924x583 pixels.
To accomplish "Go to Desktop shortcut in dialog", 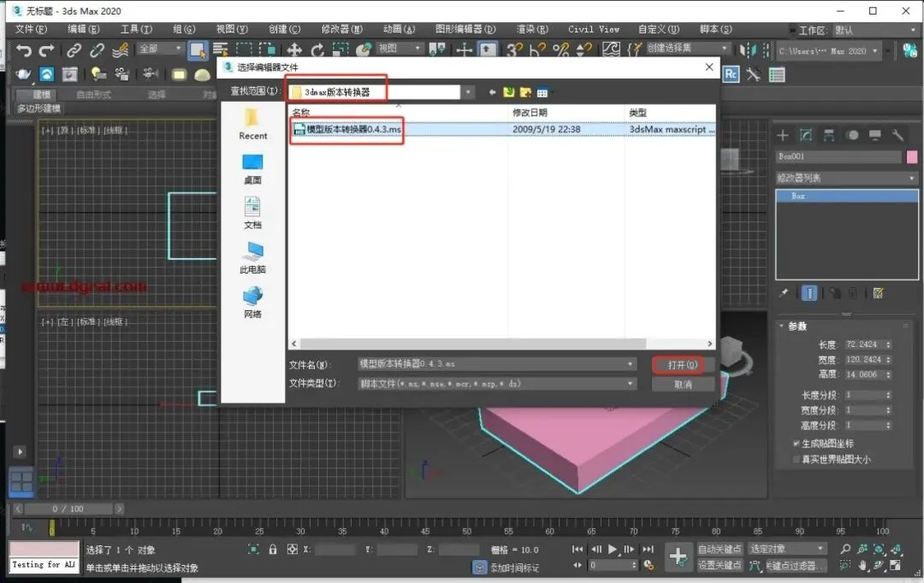I will 252,169.
